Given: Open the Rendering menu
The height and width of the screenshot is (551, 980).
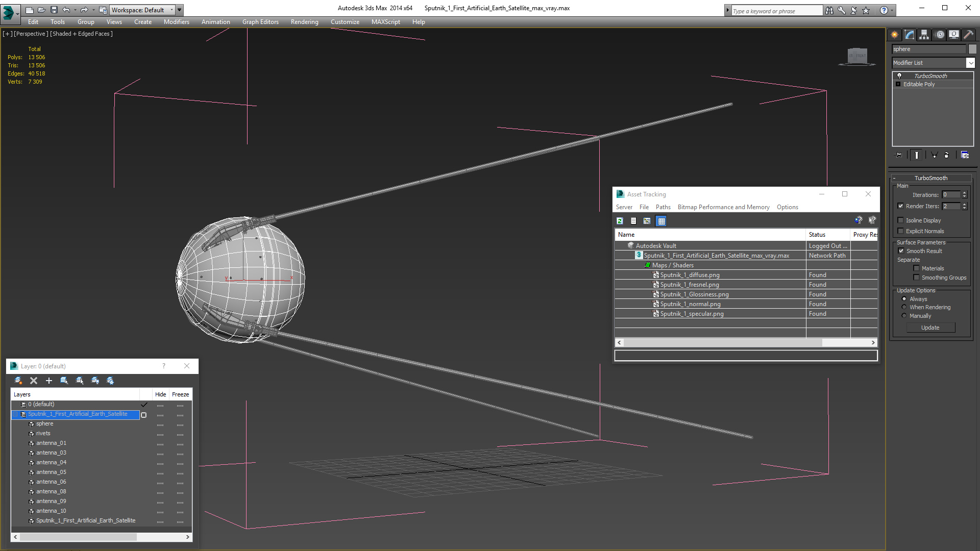Looking at the screenshot, I should [x=305, y=22].
